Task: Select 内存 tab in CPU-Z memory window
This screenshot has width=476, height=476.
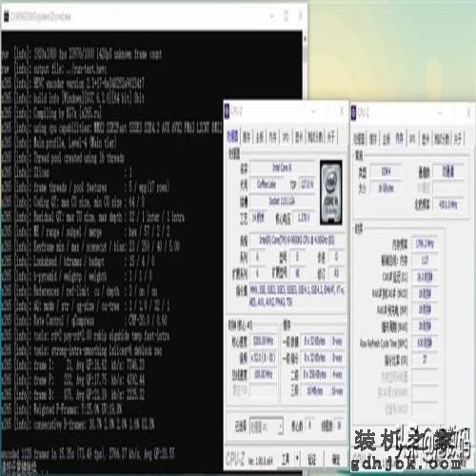Action: pos(399,138)
